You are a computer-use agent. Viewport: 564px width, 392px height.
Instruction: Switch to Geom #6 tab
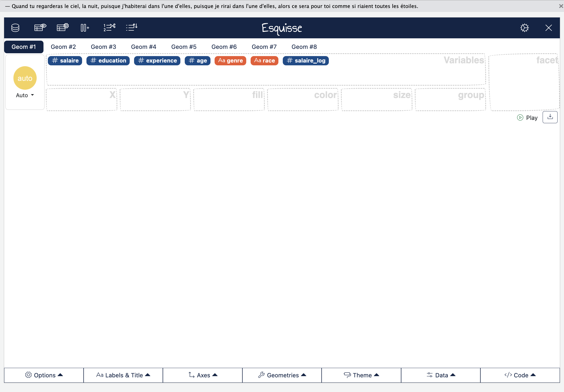pyautogui.click(x=224, y=47)
